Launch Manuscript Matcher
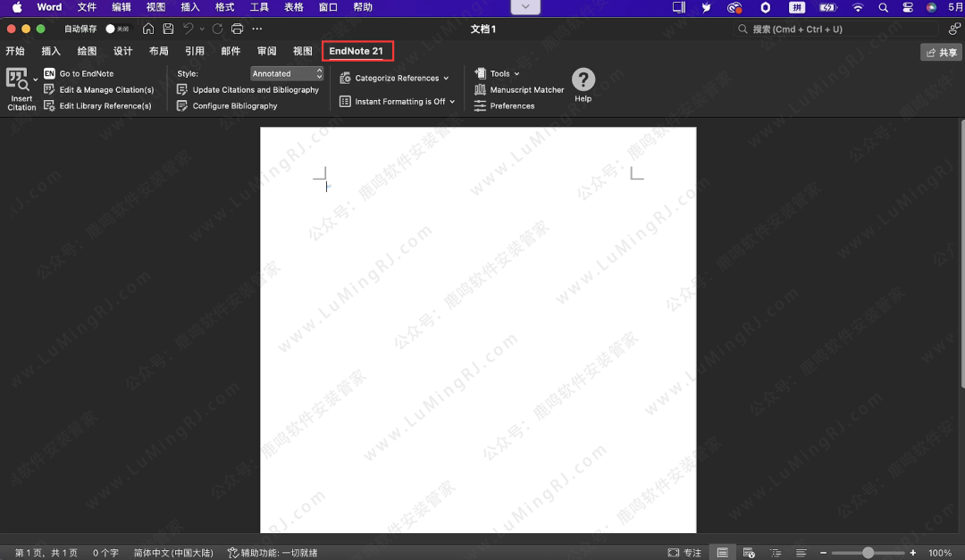The height and width of the screenshot is (560, 965). pyautogui.click(x=519, y=90)
